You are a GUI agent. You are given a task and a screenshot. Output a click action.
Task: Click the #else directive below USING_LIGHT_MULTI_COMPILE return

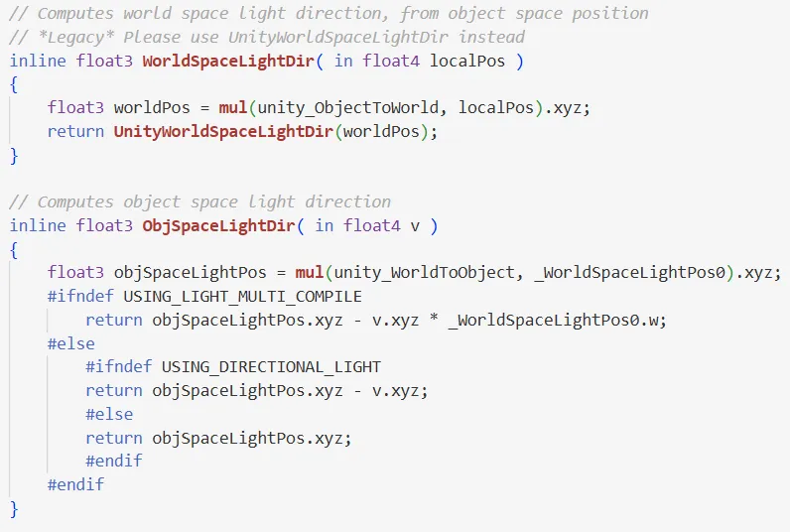click(71, 344)
